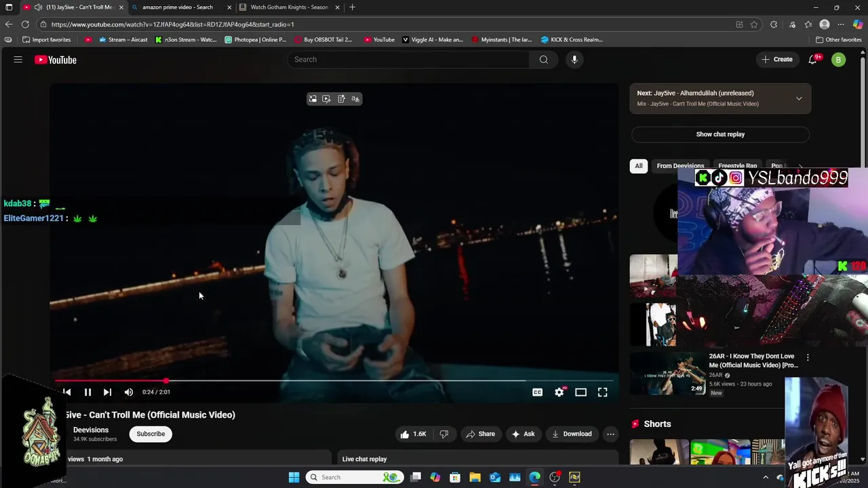Select the Freestyle Rap filter chip

[x=737, y=166]
